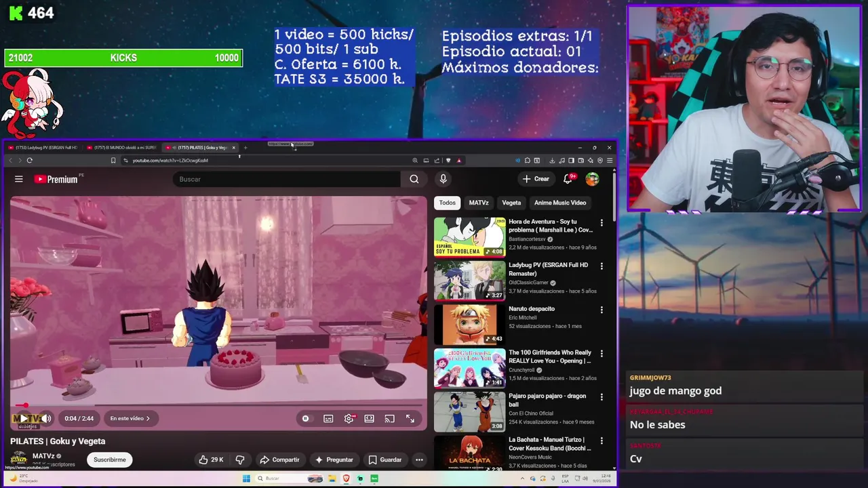Screen dimensions: 868x488
Task: Like the video with 29 K likes
Action: tap(211, 460)
